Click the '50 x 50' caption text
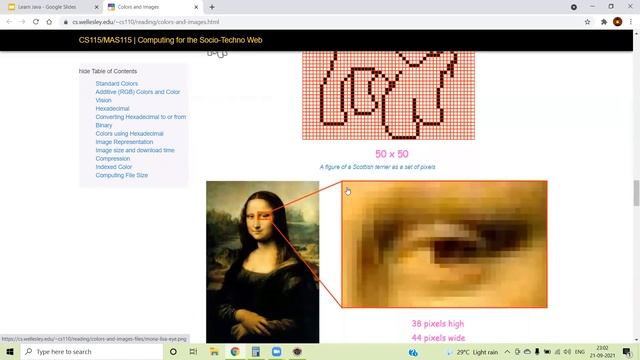The image size is (640, 360). (391, 154)
